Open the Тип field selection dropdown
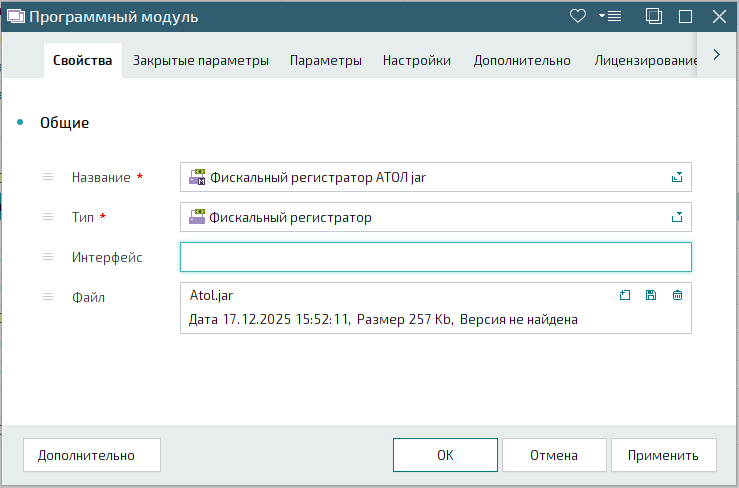The image size is (739, 488). click(677, 217)
